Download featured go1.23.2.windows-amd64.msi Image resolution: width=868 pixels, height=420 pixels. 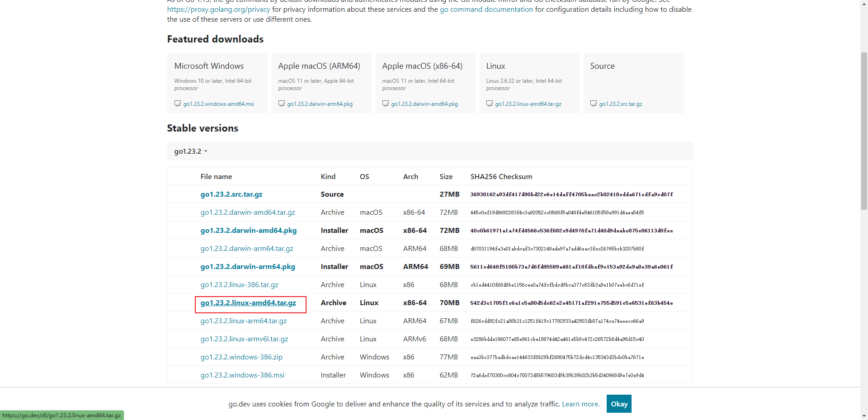(218, 104)
